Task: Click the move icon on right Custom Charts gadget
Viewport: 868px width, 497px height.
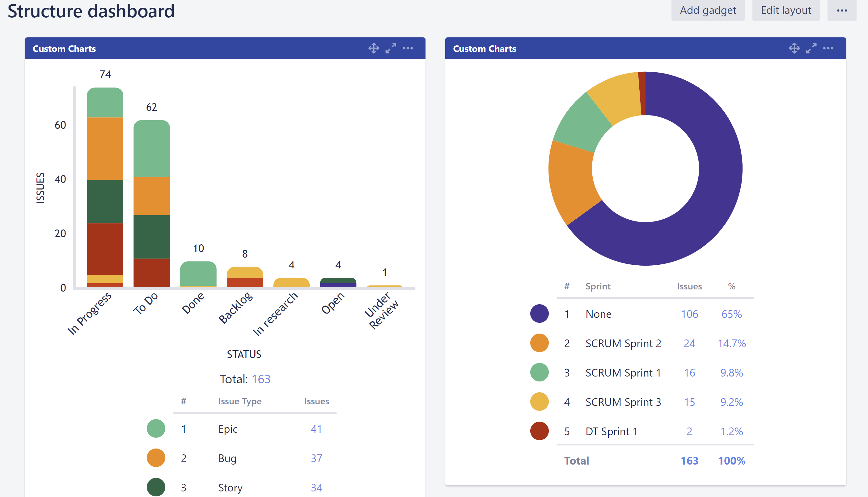Action: click(x=794, y=48)
